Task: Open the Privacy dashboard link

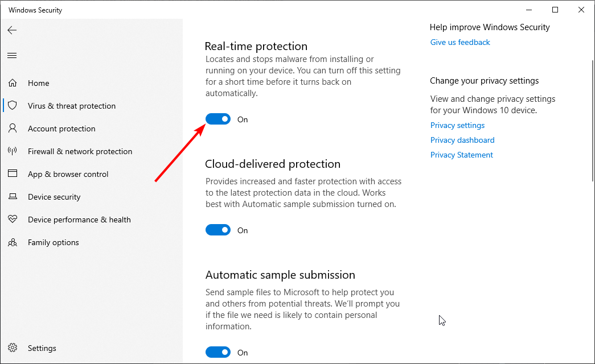Action: coord(462,140)
